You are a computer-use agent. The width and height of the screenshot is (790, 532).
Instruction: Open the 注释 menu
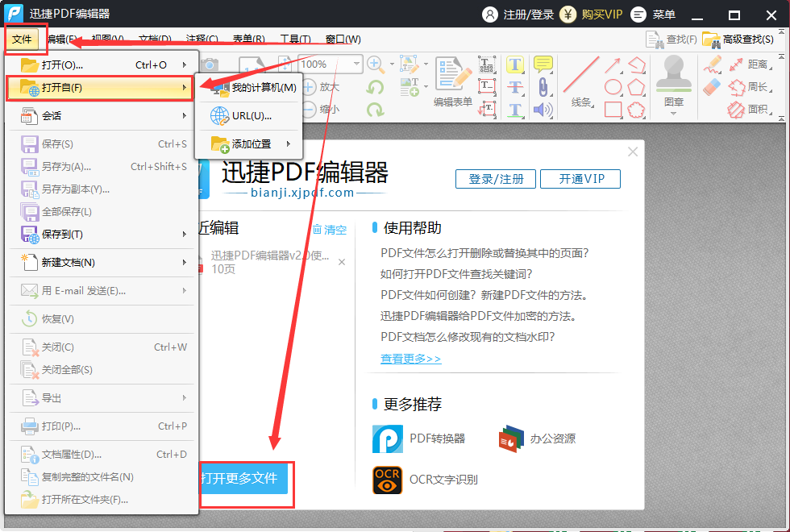(x=202, y=38)
